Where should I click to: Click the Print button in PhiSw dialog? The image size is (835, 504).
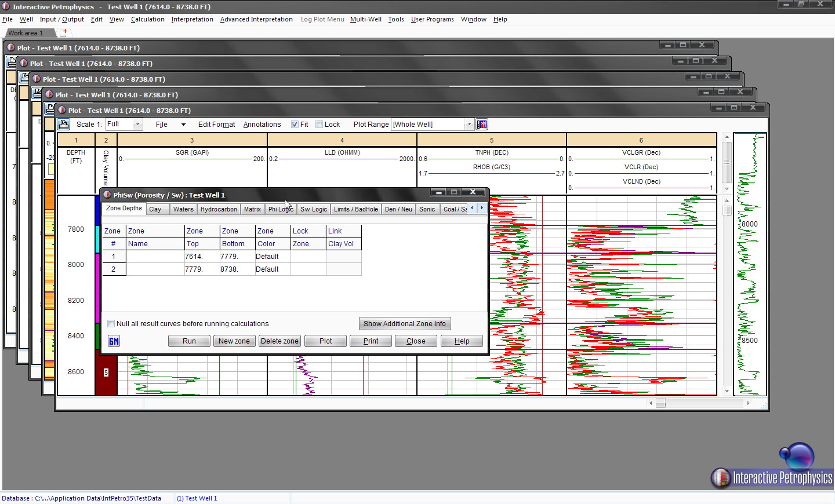pos(371,341)
